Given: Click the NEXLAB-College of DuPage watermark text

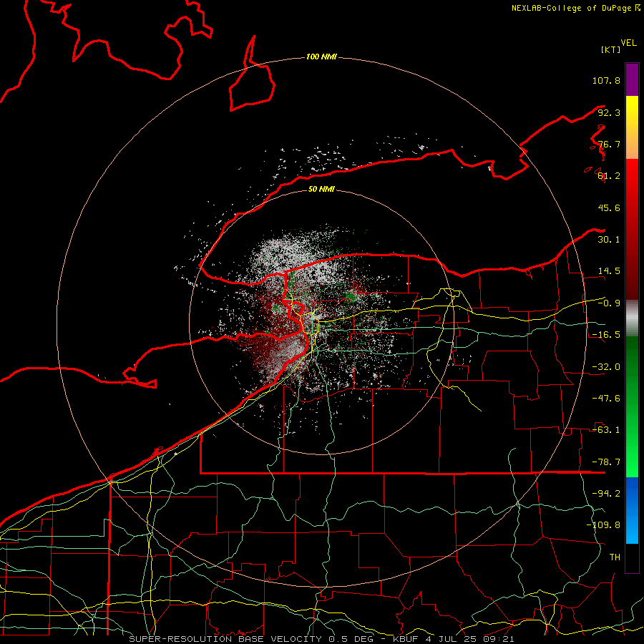Looking at the screenshot, I should [575, 8].
